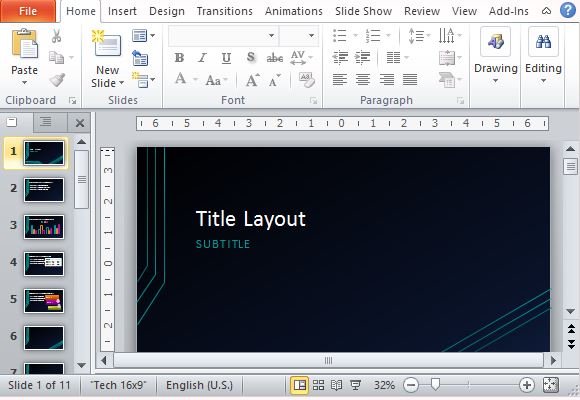Click the New Slide icon

(x=107, y=43)
